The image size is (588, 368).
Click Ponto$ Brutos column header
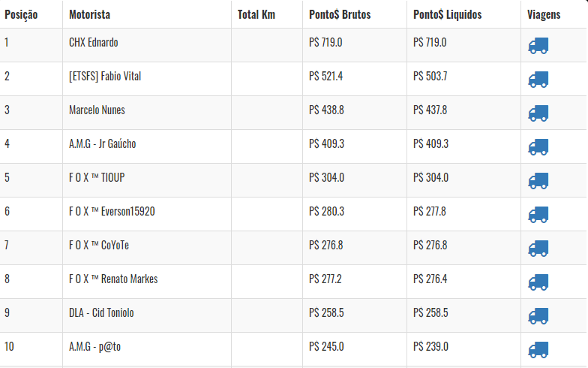pos(340,15)
